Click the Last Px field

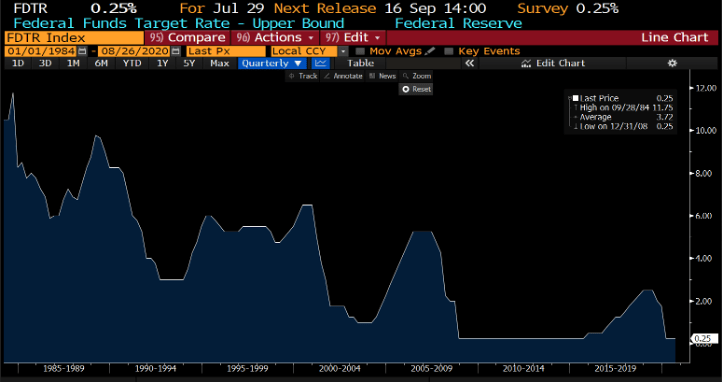226,52
